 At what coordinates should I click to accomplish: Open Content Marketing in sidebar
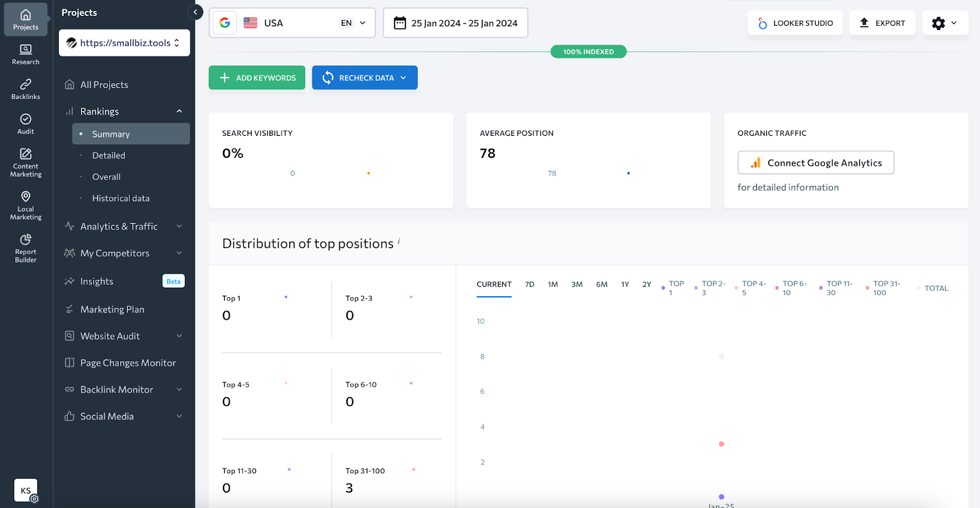tap(25, 162)
